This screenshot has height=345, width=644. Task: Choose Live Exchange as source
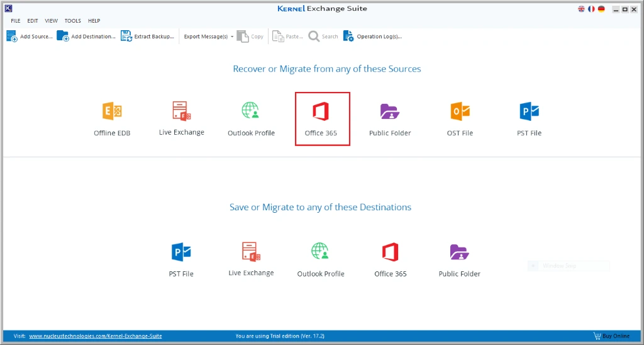tap(182, 118)
